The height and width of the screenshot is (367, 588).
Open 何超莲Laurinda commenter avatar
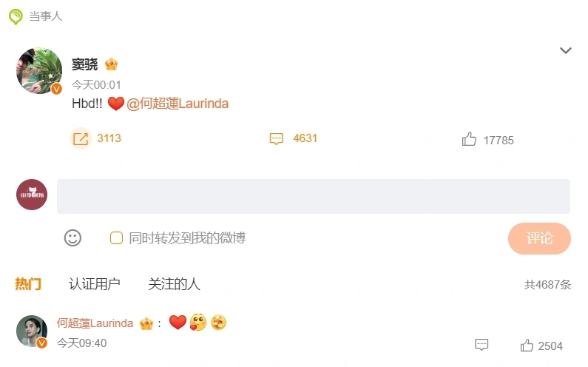(x=32, y=331)
